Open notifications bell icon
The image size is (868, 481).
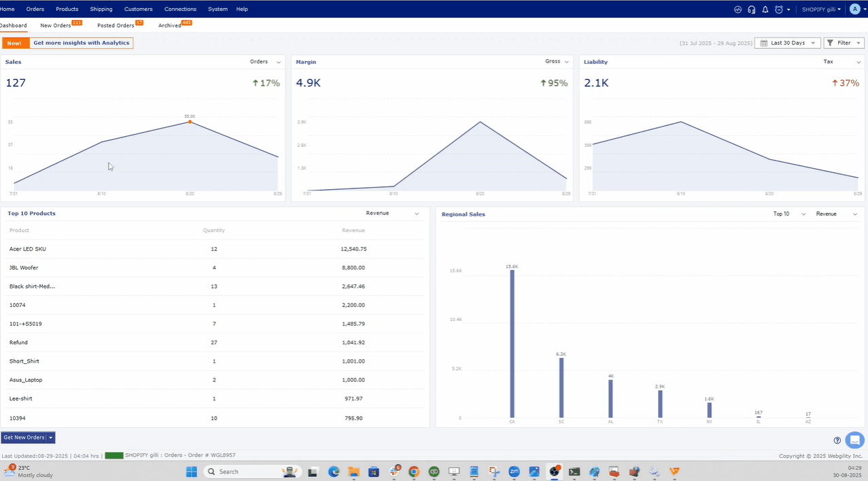click(x=765, y=10)
